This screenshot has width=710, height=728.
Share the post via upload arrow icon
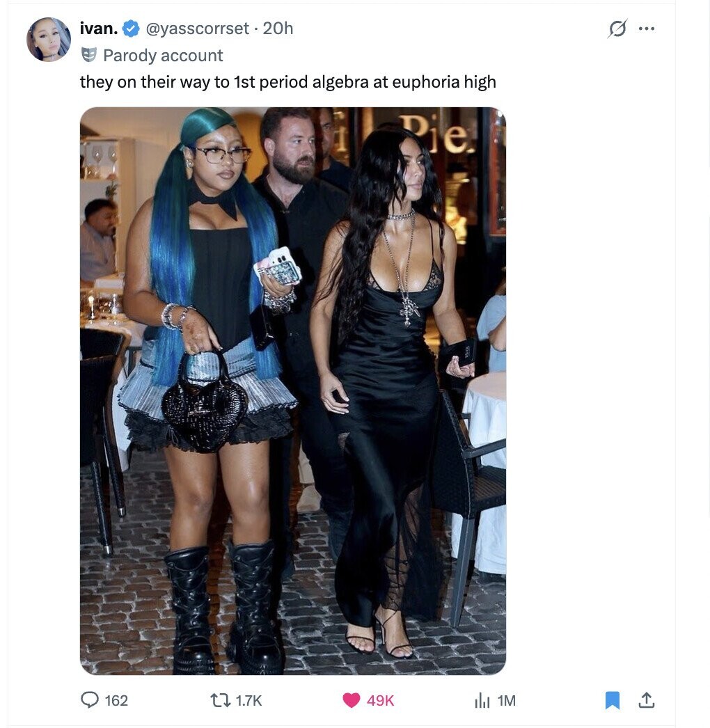(x=647, y=699)
